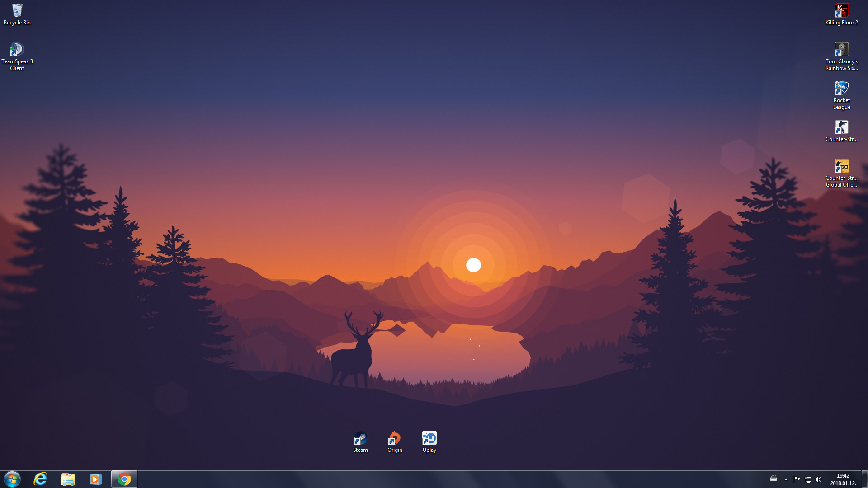Viewport: 868px width, 488px height.
Task: Open the clock showing 19:42
Action: click(843, 479)
